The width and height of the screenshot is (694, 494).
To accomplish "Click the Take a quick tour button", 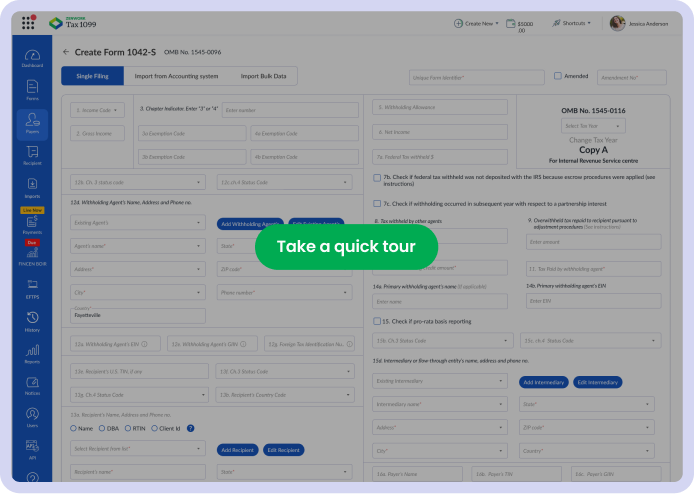I will tap(346, 247).
